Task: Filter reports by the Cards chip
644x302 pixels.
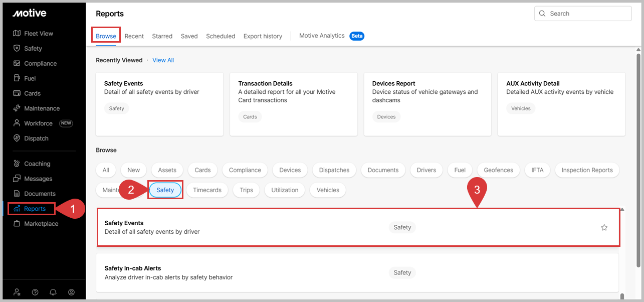Action: tap(202, 170)
